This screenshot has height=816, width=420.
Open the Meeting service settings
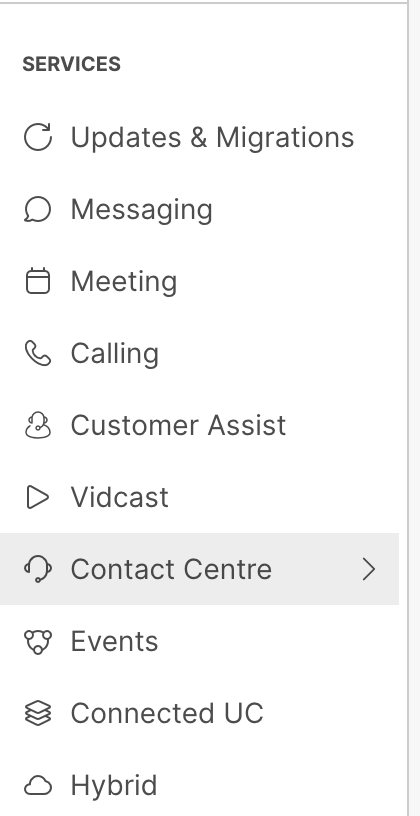(199, 281)
